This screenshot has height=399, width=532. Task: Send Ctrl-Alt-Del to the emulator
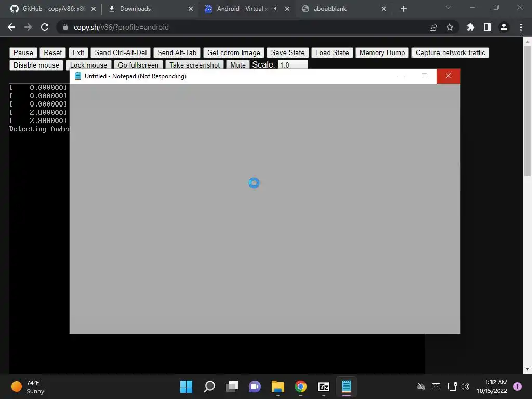point(121,52)
